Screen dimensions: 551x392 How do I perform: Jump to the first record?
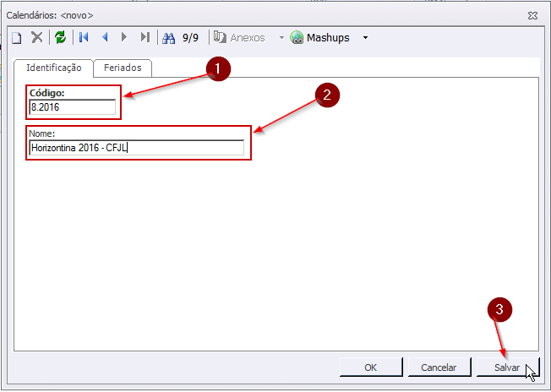84,38
